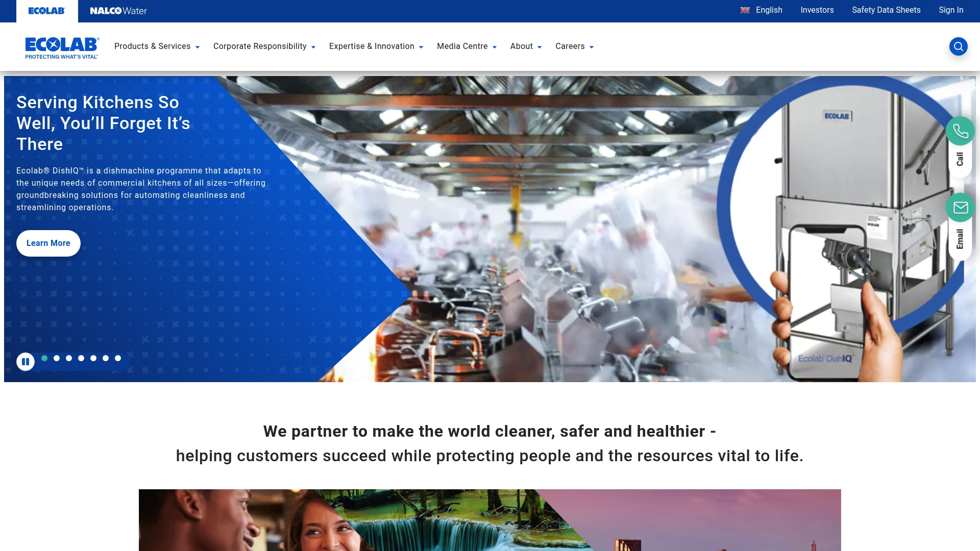This screenshot has width=980, height=551.
Task: Jump to the last carousel slide dot
Action: coord(118,358)
